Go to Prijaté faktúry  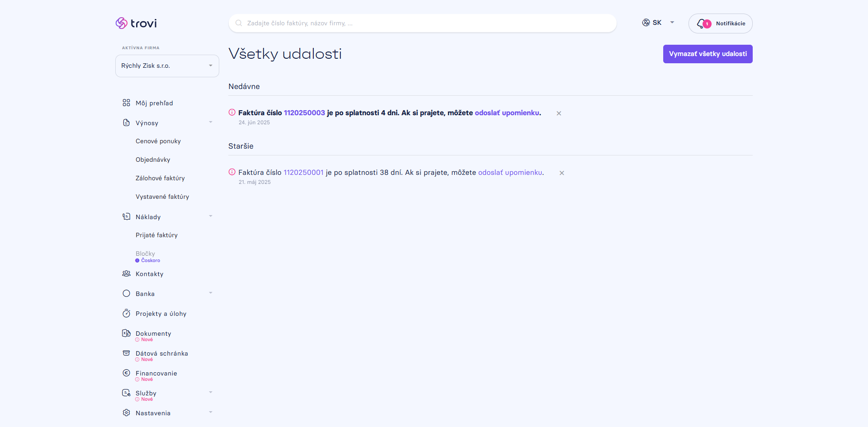click(x=156, y=235)
